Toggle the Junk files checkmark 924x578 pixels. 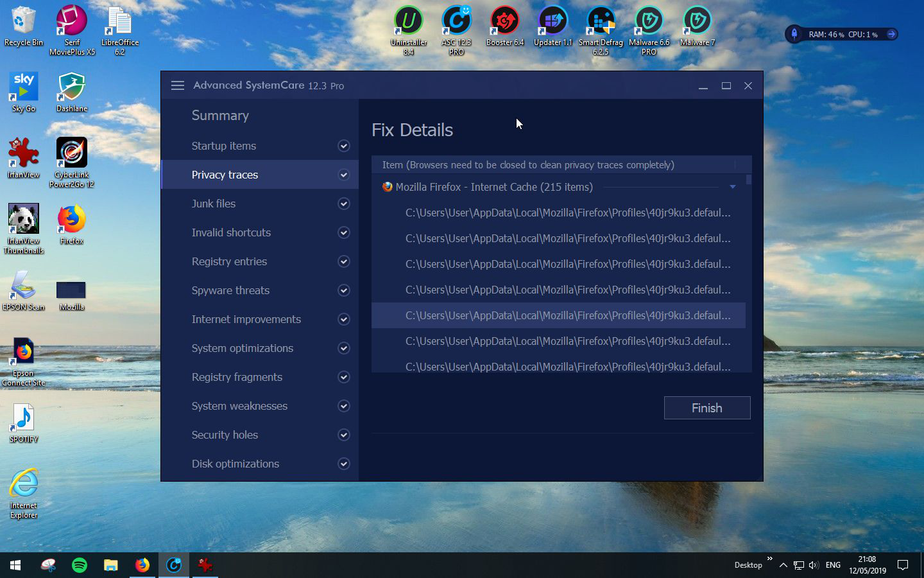coord(344,204)
